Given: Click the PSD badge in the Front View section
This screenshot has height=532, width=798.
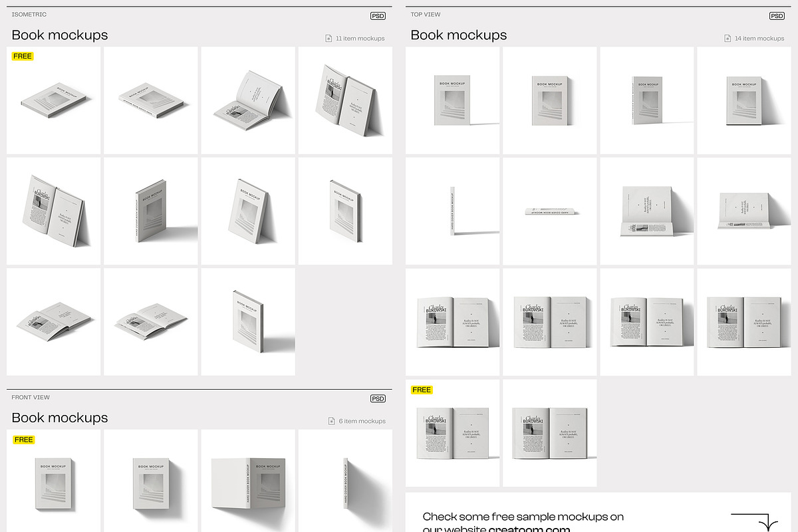Looking at the screenshot, I should coord(378,399).
